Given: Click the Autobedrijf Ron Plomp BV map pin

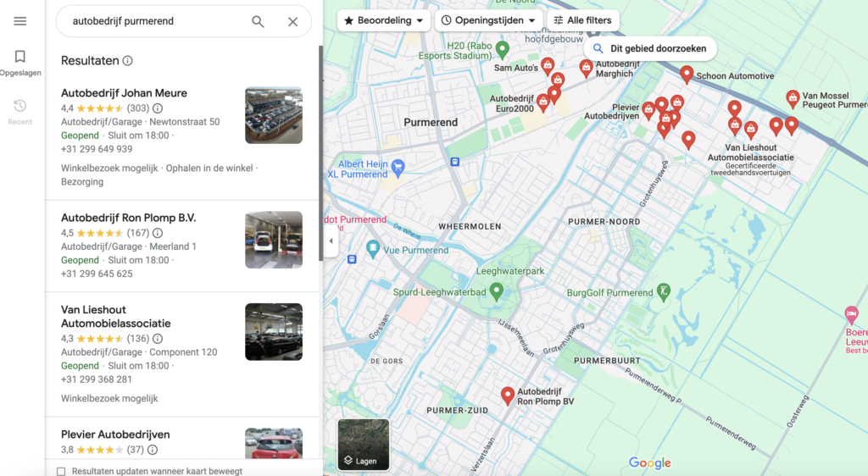Looking at the screenshot, I should (x=508, y=396).
